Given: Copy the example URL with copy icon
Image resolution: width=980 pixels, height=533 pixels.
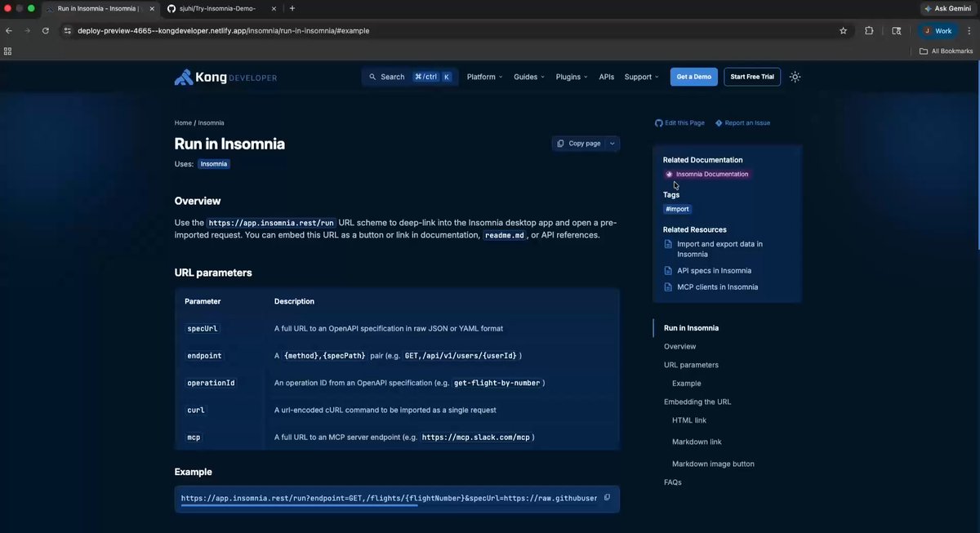Looking at the screenshot, I should click(x=607, y=498).
